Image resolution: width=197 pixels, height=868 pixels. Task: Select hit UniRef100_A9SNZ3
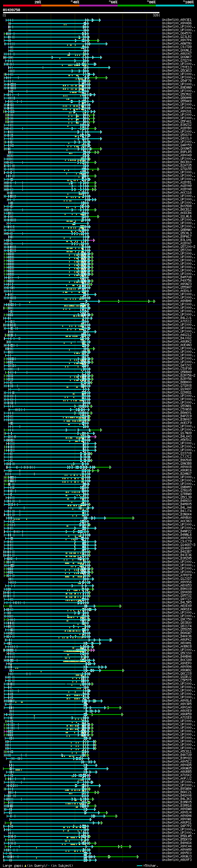click(176, 284)
